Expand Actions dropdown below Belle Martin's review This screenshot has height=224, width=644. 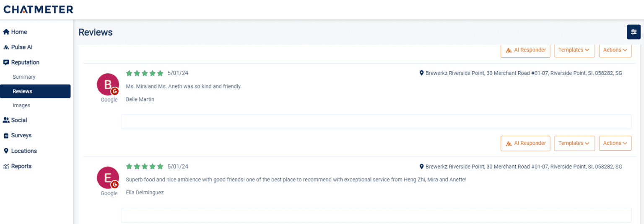615,143
